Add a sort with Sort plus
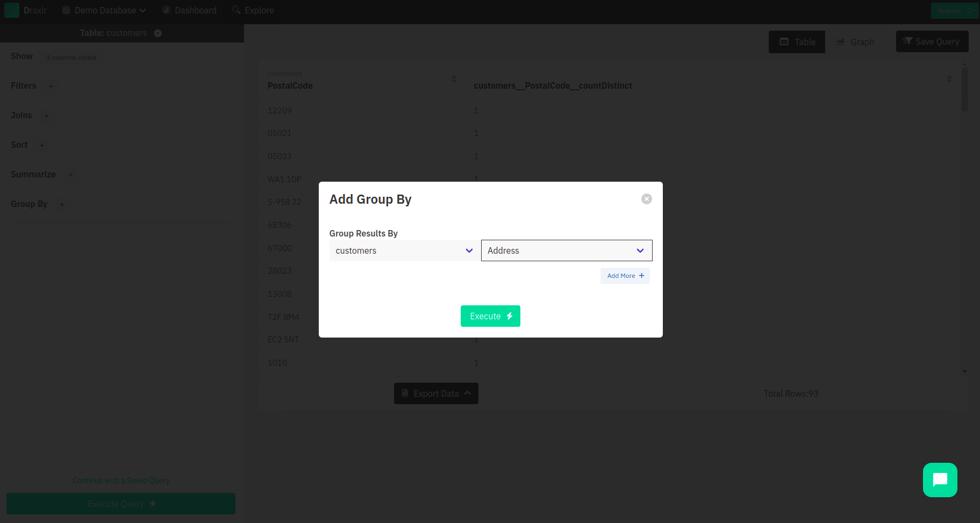Screen dimensions: 980x523 click(x=42, y=145)
